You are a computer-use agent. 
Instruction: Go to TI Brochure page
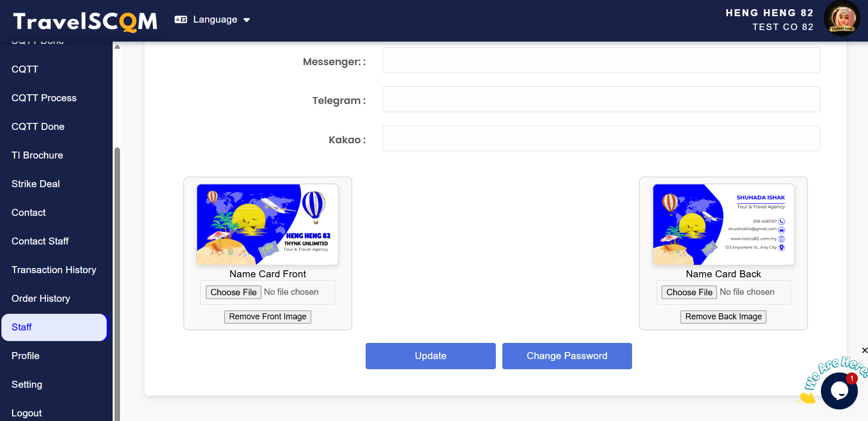coord(37,155)
